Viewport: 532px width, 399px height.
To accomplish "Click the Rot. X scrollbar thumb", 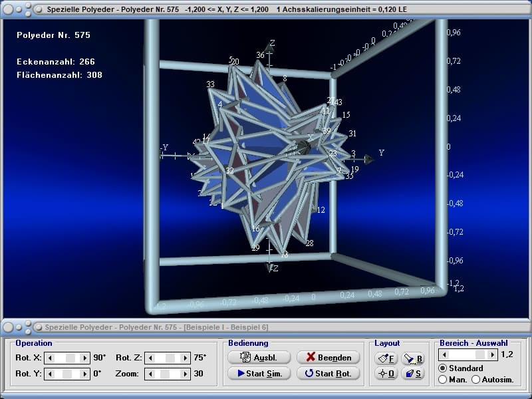I will (x=70, y=358).
